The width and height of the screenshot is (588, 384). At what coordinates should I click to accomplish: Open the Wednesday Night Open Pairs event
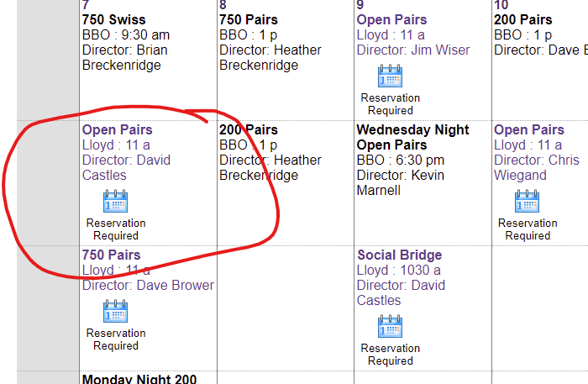click(412, 138)
